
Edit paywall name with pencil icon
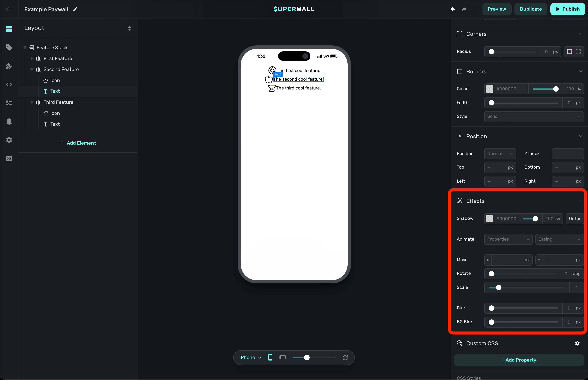[x=75, y=9]
